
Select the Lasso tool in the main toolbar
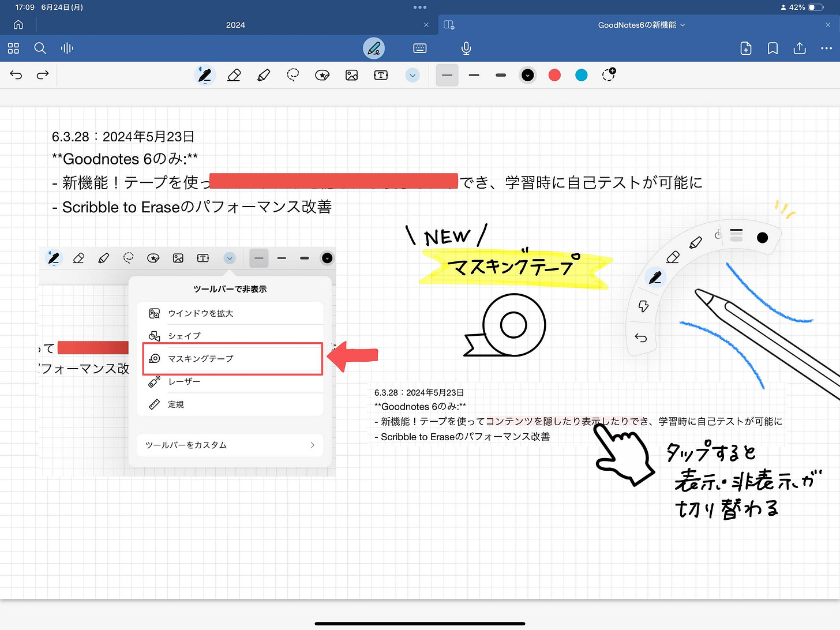click(x=293, y=75)
